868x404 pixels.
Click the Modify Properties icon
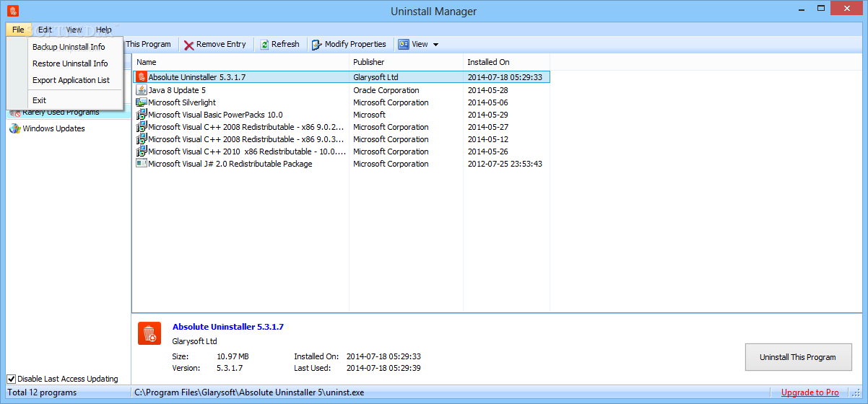pyautogui.click(x=317, y=45)
